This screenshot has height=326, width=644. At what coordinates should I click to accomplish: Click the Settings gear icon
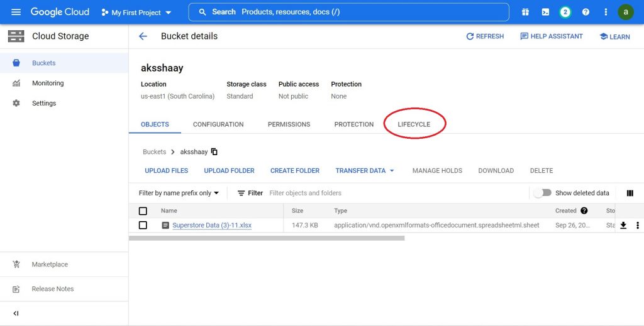click(16, 104)
